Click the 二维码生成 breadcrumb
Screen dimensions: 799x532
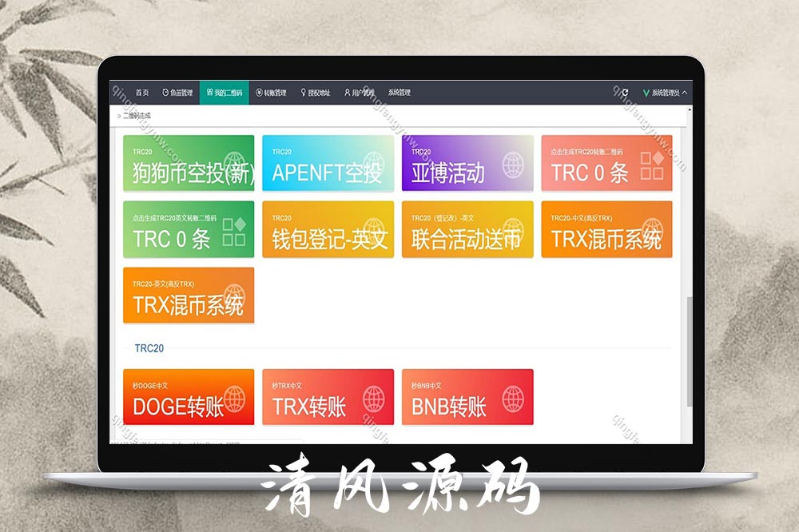pos(137,116)
